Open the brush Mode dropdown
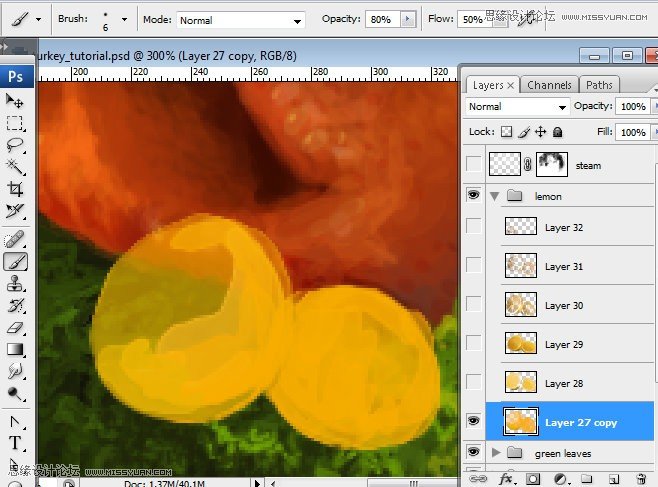 click(240, 20)
